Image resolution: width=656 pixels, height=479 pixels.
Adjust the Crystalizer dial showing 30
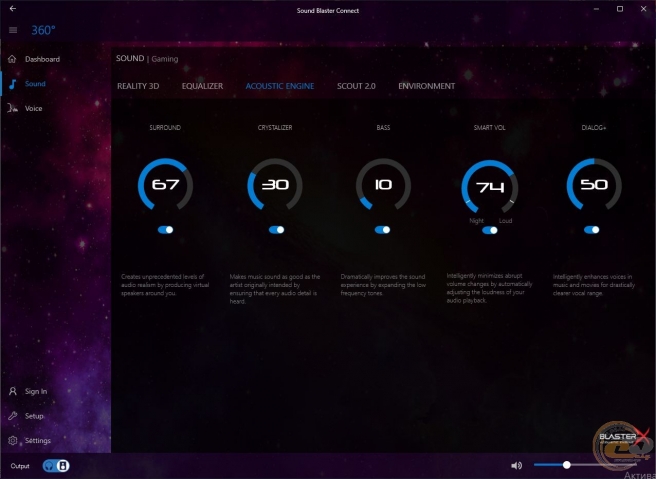275,184
